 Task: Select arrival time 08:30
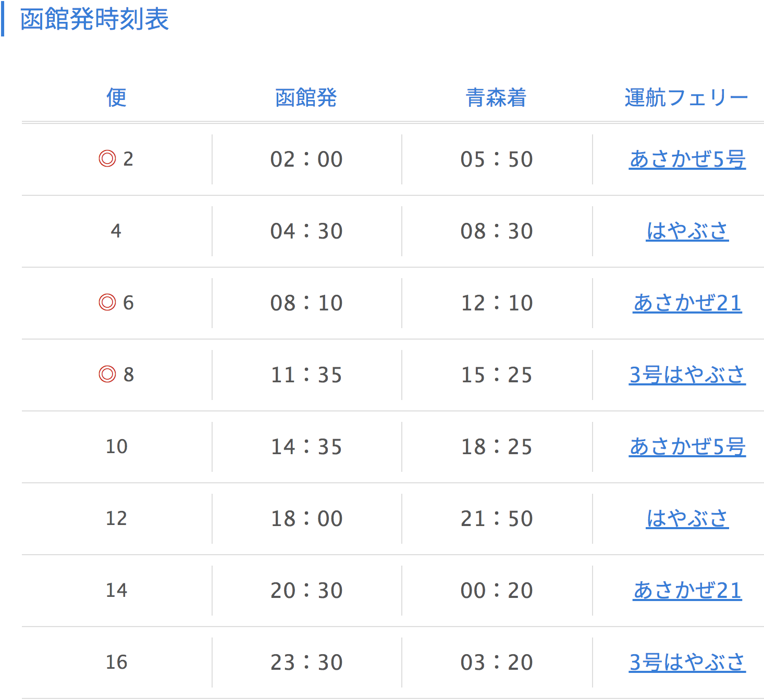(x=497, y=231)
